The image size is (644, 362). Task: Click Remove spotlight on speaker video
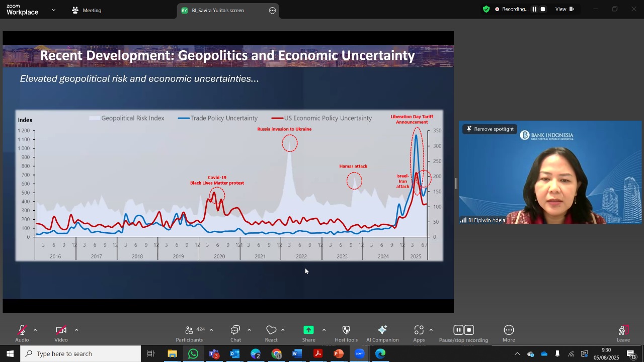tap(490, 129)
